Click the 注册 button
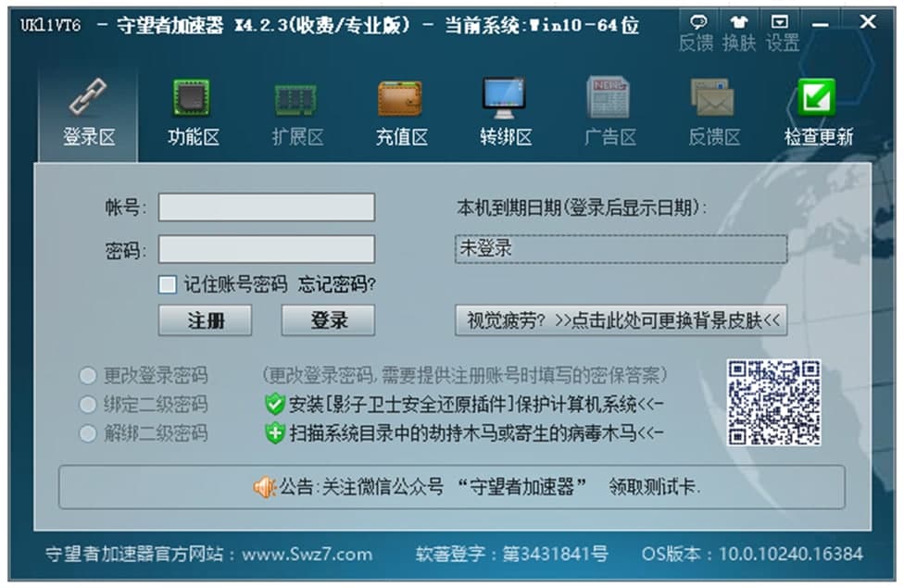The width and height of the screenshot is (904, 588). coord(206,320)
